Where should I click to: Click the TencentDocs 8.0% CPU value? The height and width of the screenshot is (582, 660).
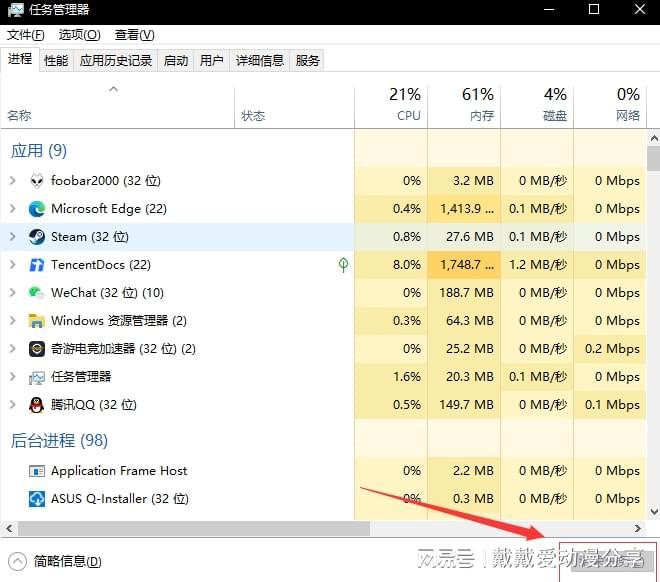click(x=407, y=265)
